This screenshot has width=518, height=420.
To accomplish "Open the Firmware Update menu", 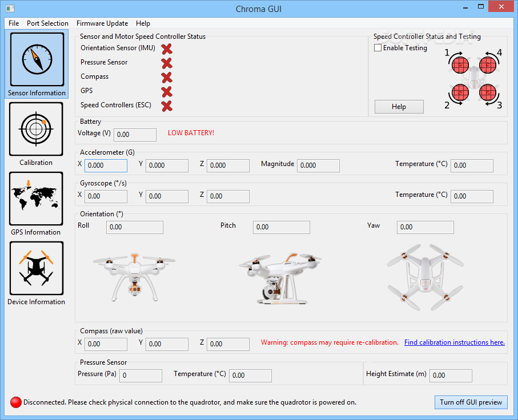I will 102,23.
